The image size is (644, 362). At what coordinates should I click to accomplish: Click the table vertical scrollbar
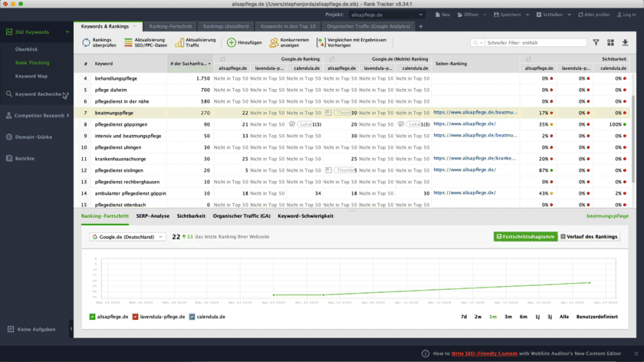pyautogui.click(x=633, y=140)
